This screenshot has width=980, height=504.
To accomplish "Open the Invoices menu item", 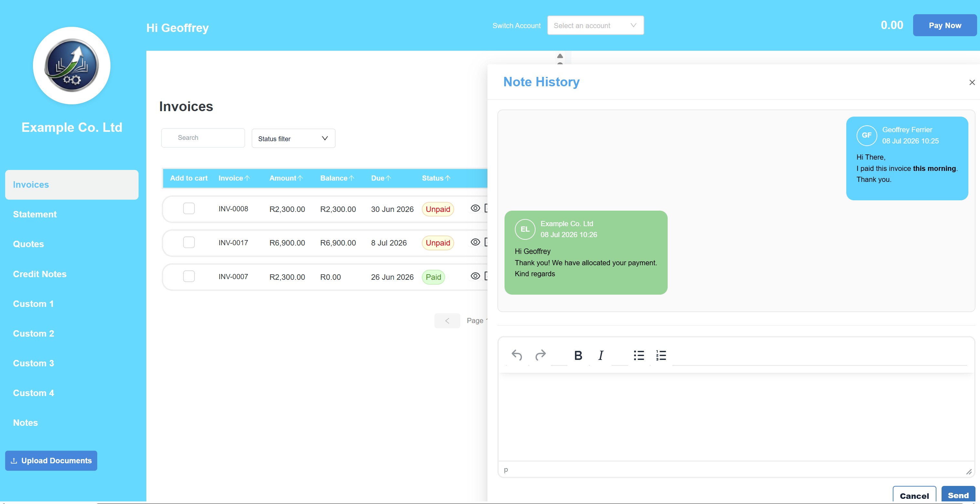I will pyautogui.click(x=71, y=184).
